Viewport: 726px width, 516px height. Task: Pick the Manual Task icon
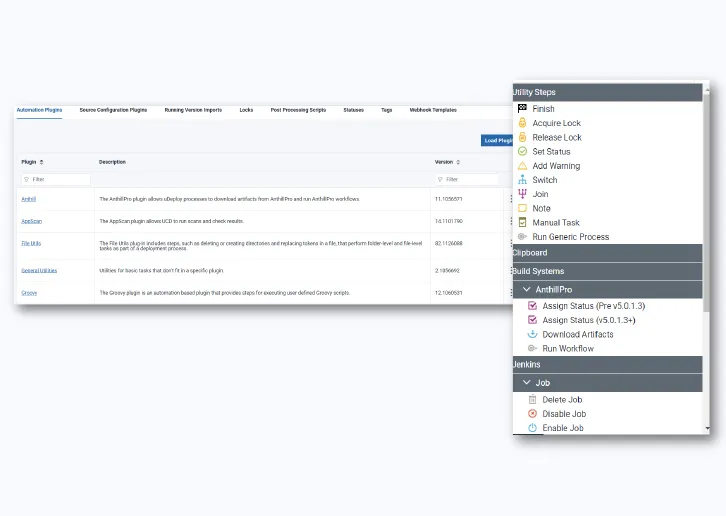pyautogui.click(x=522, y=223)
